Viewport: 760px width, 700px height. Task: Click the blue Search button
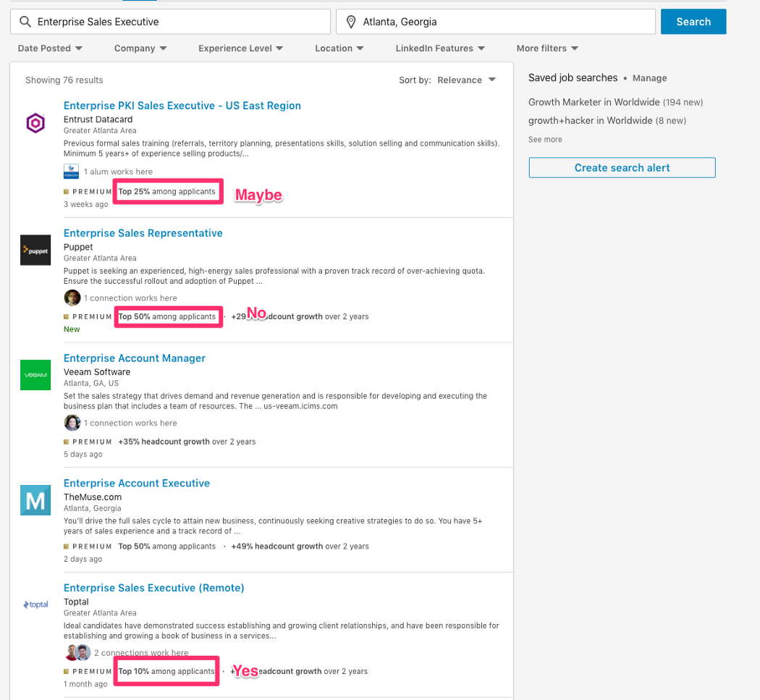point(693,22)
